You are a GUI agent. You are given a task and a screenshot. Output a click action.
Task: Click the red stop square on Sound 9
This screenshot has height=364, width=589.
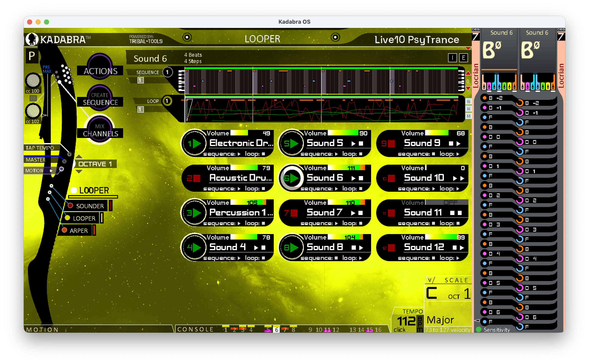(x=391, y=144)
